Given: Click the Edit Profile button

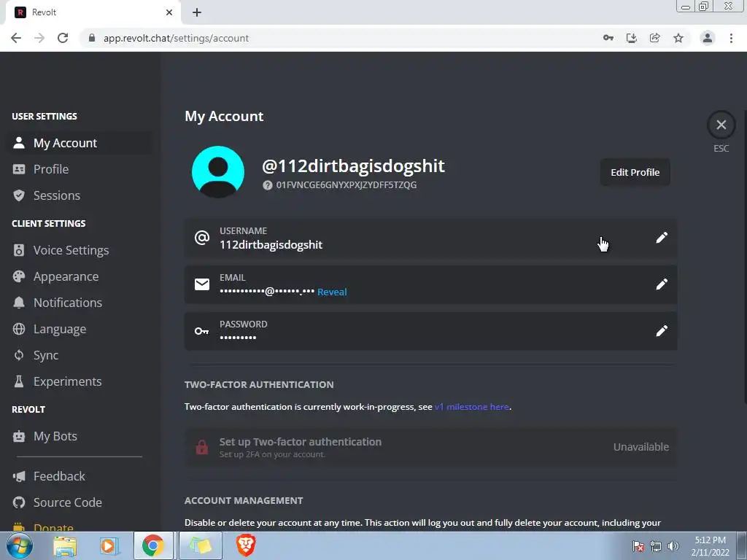Looking at the screenshot, I should pos(635,172).
